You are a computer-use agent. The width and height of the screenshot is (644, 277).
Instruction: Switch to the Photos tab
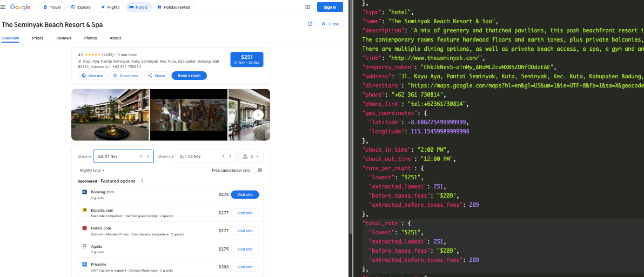(90, 38)
